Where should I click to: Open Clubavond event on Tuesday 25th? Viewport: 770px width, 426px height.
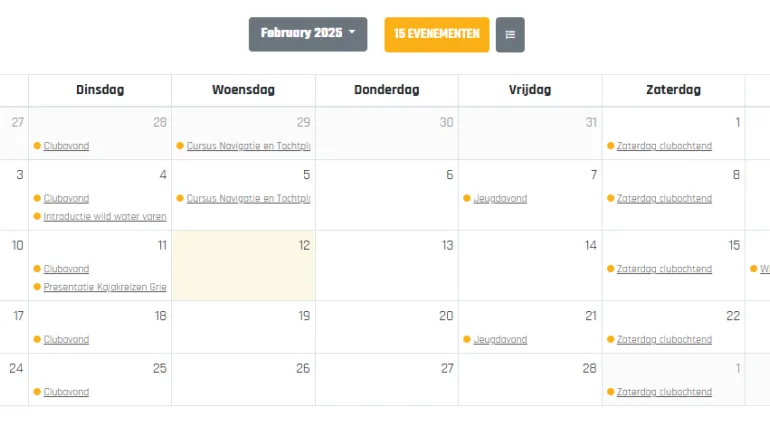tap(66, 392)
